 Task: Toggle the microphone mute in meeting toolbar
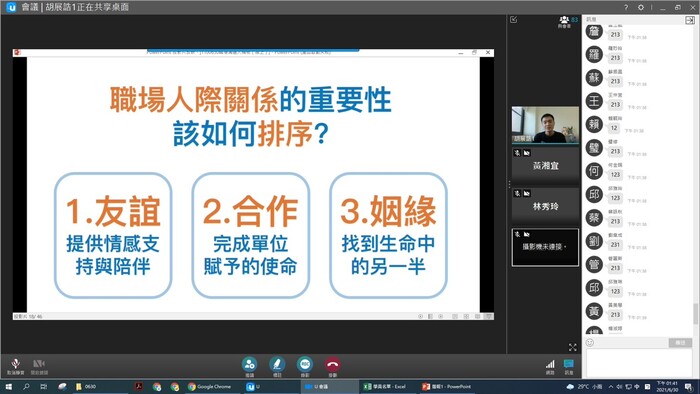15,366
